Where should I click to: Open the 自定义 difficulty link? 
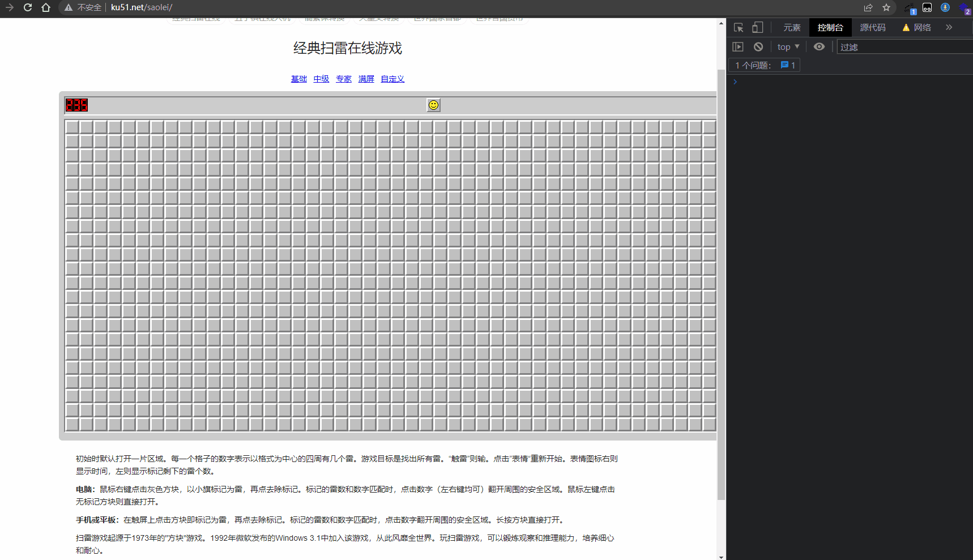click(x=392, y=79)
